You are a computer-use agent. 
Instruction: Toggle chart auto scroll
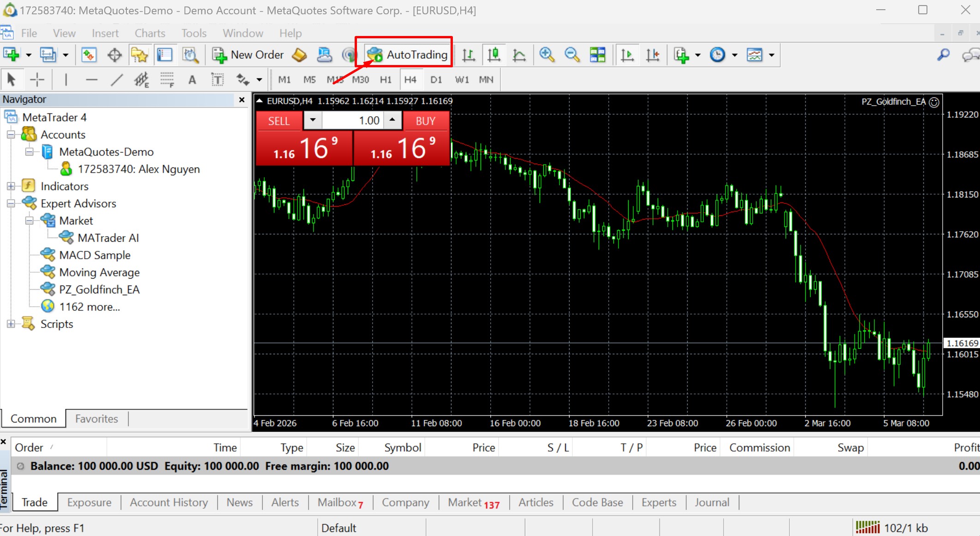tap(627, 54)
